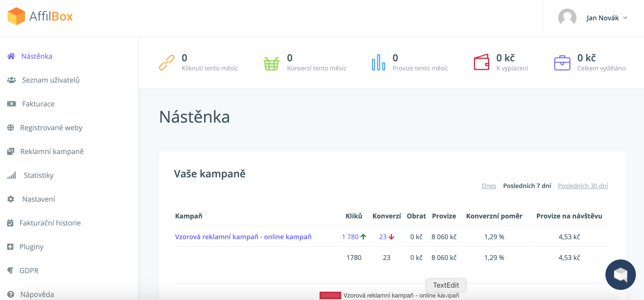Screen dimensions: 644x300
Task: Click the red chart legend swatch
Action: tap(330, 295)
